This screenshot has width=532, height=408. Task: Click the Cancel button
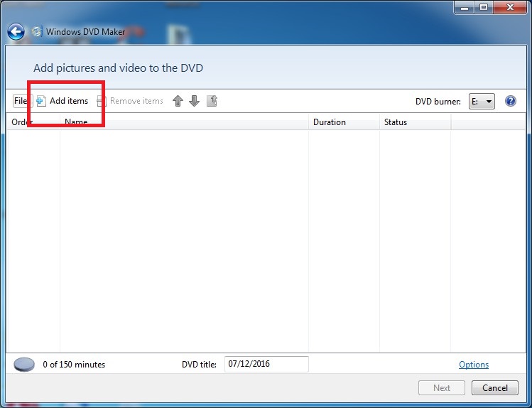[495, 387]
